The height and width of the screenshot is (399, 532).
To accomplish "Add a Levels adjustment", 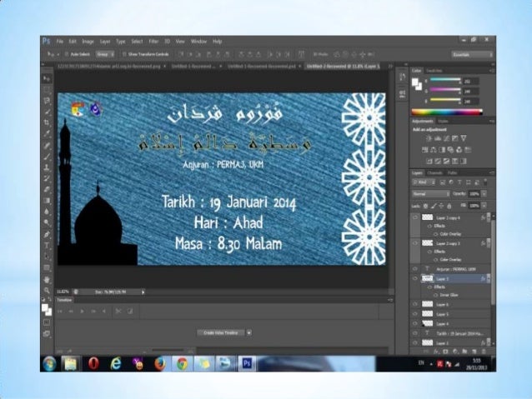I will [x=438, y=138].
